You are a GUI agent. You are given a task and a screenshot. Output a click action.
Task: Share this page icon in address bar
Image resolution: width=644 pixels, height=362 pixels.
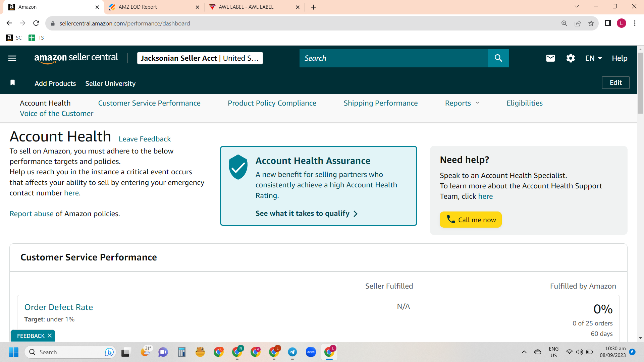pos(578,23)
